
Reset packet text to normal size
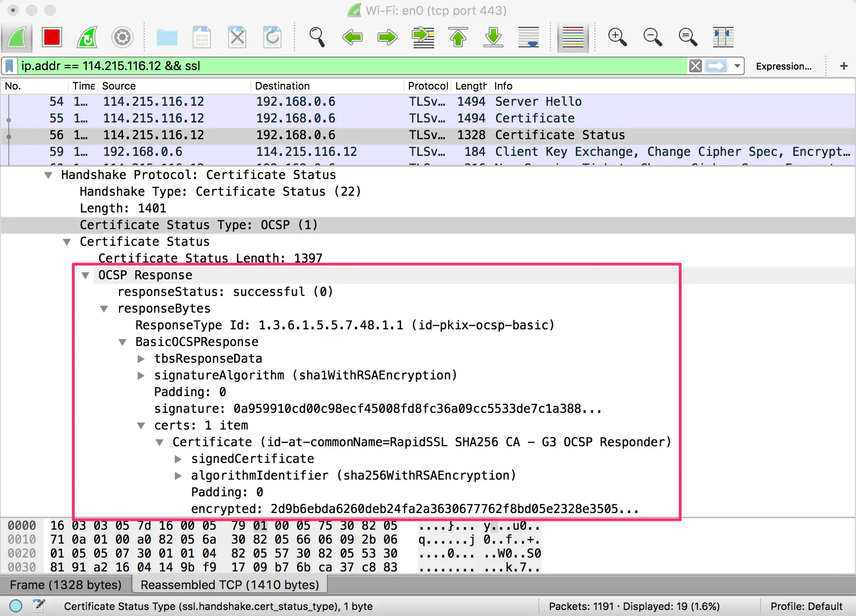[688, 37]
